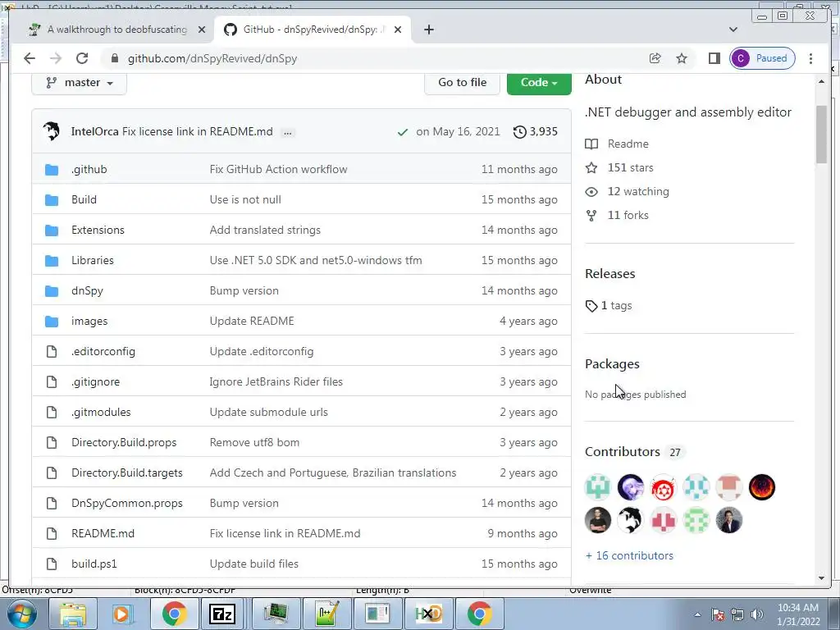Show the + 16 contributors list
This screenshot has width=840, height=630.
tap(629, 555)
